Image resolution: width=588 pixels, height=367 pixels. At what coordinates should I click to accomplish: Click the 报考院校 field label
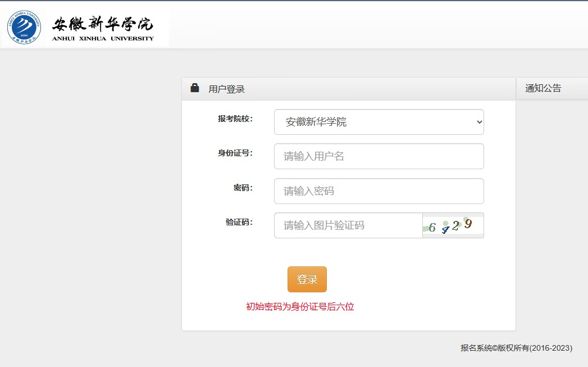click(x=235, y=119)
